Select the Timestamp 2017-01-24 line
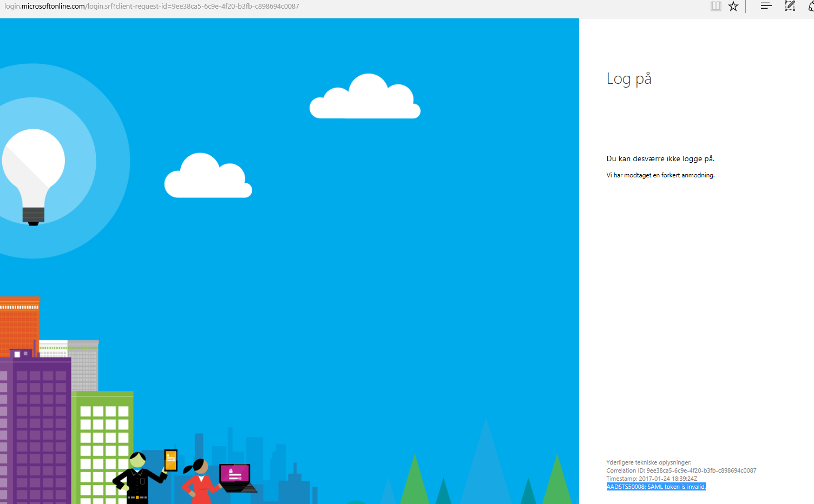The width and height of the screenshot is (814, 504). point(652,479)
